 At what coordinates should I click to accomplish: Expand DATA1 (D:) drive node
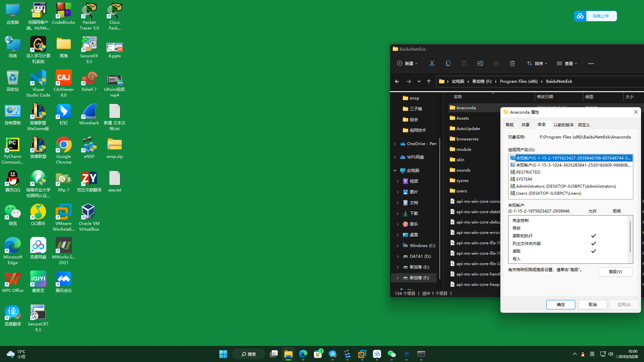[x=397, y=256]
